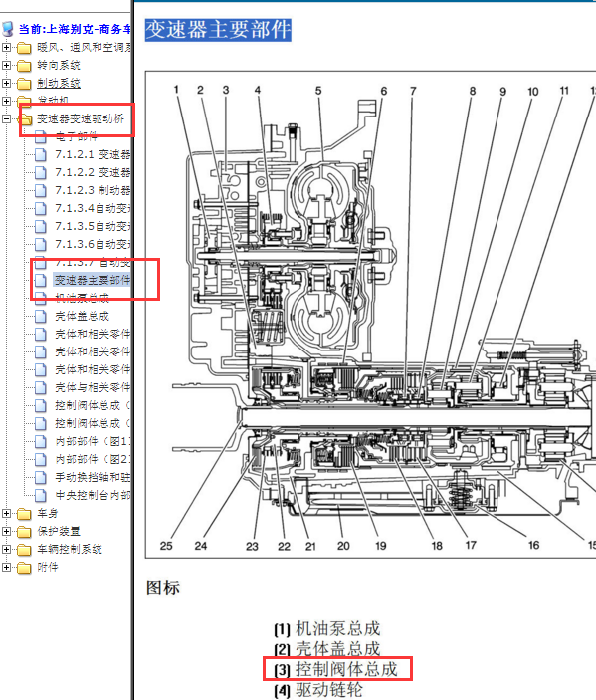Click the document icon beside 变速器主要部件
Image resolution: width=596 pixels, height=700 pixels.
(x=40, y=281)
